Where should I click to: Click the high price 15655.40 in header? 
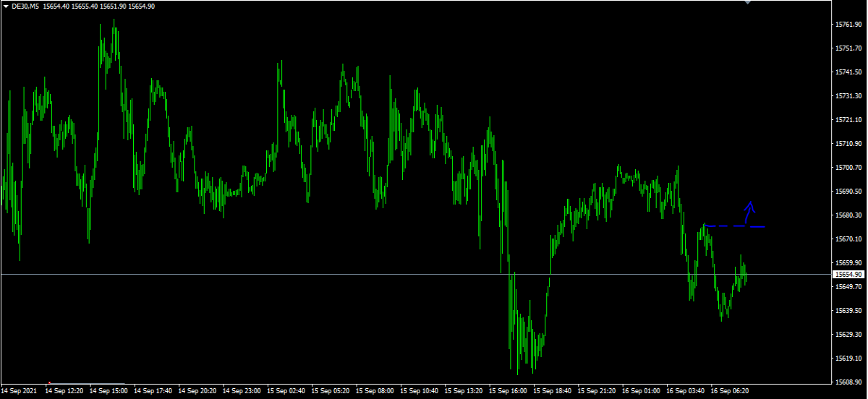(x=85, y=6)
